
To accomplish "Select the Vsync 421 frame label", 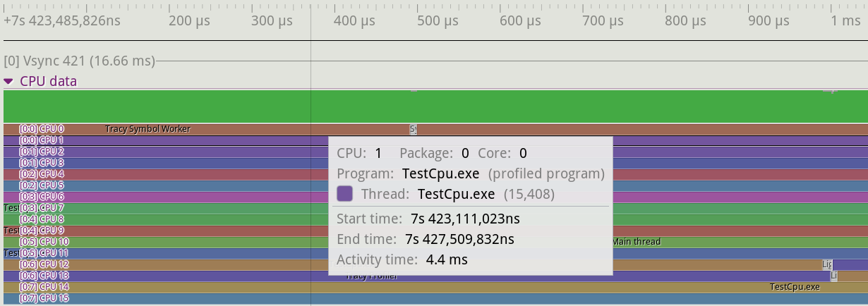I will (79, 61).
